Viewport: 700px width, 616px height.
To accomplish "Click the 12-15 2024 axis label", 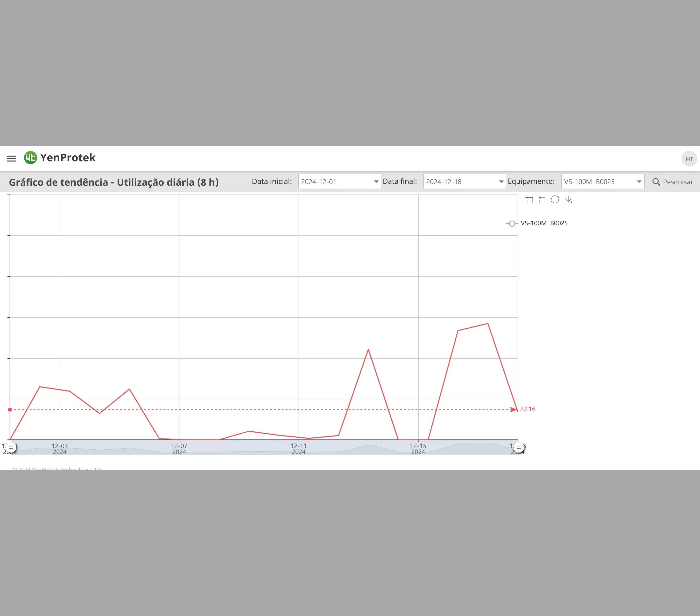I will [x=418, y=449].
